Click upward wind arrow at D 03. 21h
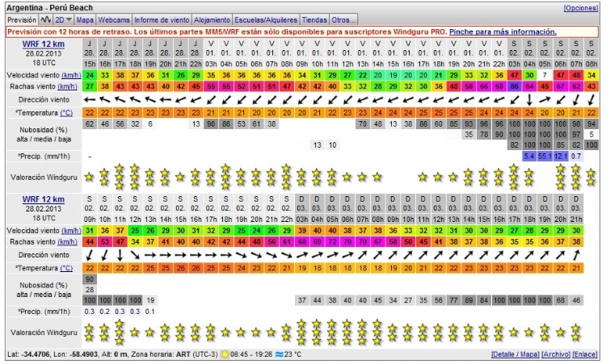Image resolution: width=606 pixels, height=364 pixels. pyautogui.click(x=576, y=255)
